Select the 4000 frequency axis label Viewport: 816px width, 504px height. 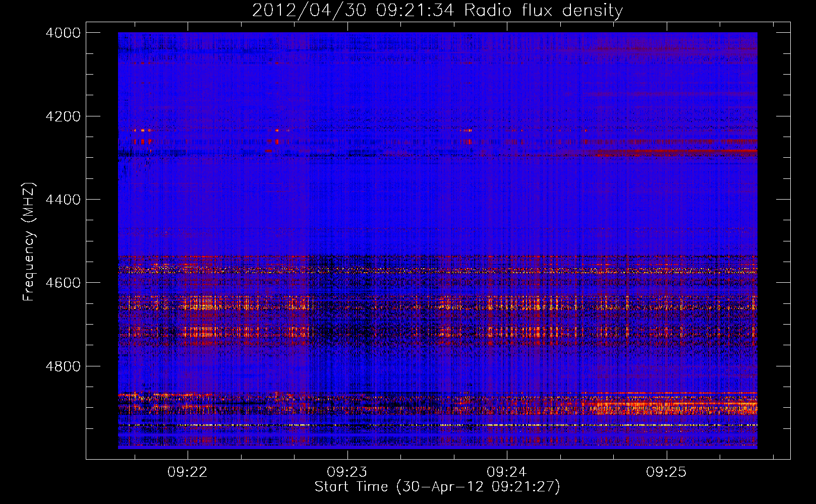[63, 33]
